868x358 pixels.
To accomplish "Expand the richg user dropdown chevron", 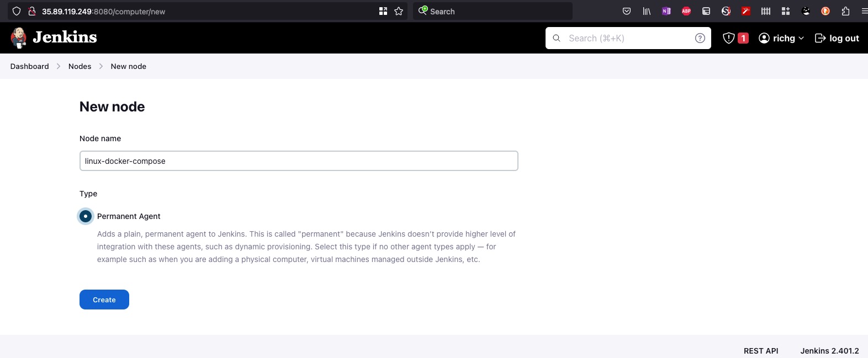I will (x=801, y=38).
